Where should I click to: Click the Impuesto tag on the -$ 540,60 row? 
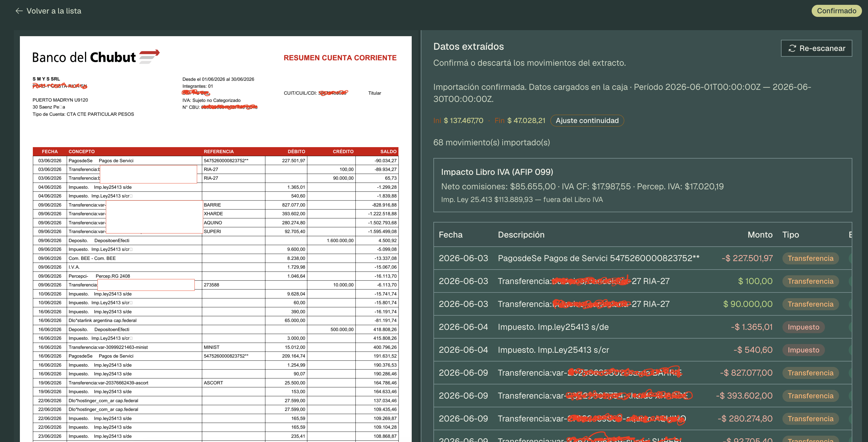(x=803, y=350)
